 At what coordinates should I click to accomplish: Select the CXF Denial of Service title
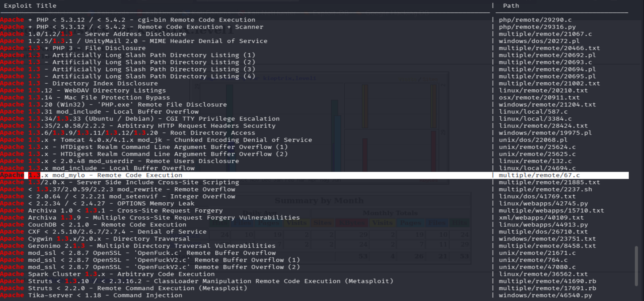tap(103, 232)
